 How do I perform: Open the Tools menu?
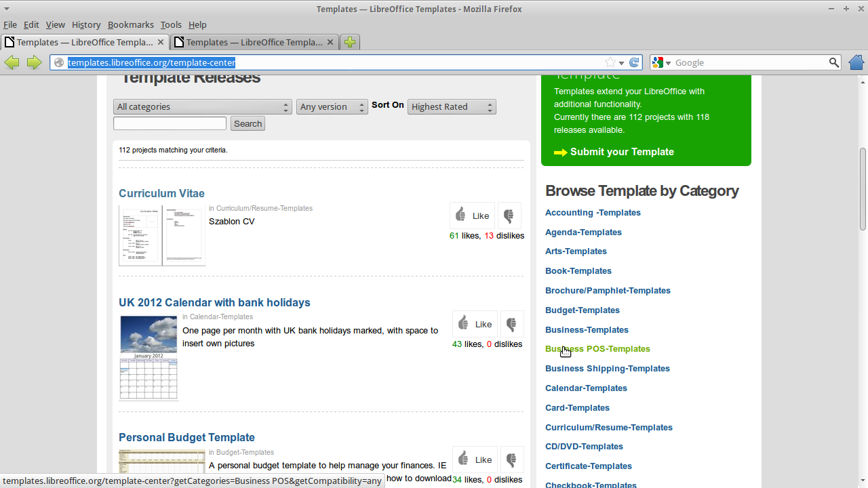click(x=171, y=24)
